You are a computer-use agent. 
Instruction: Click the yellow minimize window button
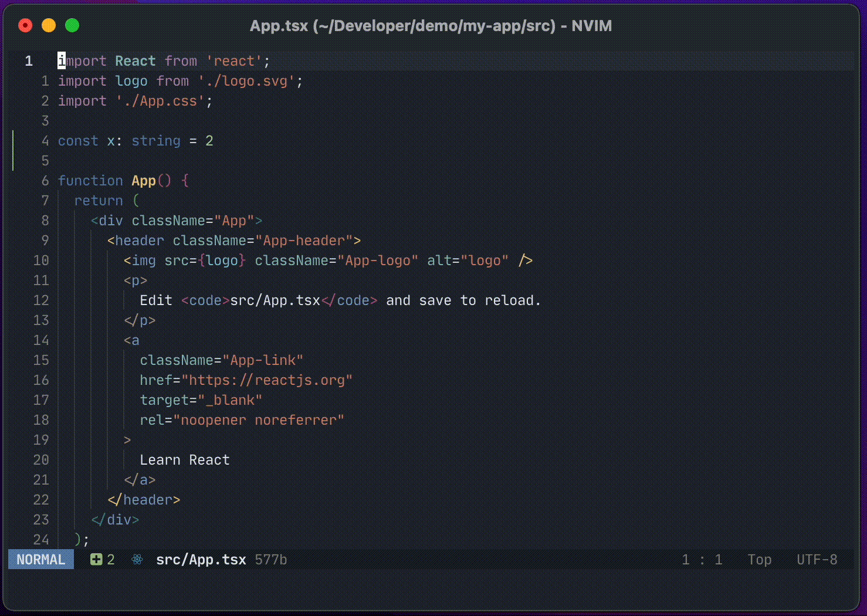pyautogui.click(x=49, y=25)
